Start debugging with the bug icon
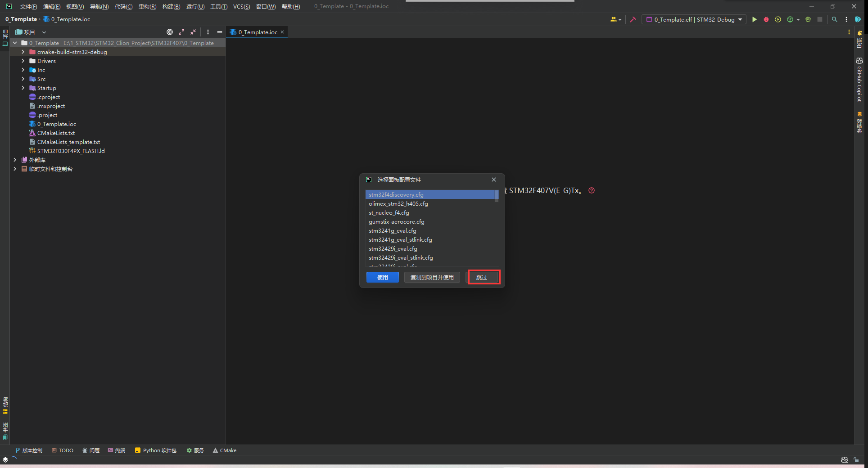 (766, 19)
